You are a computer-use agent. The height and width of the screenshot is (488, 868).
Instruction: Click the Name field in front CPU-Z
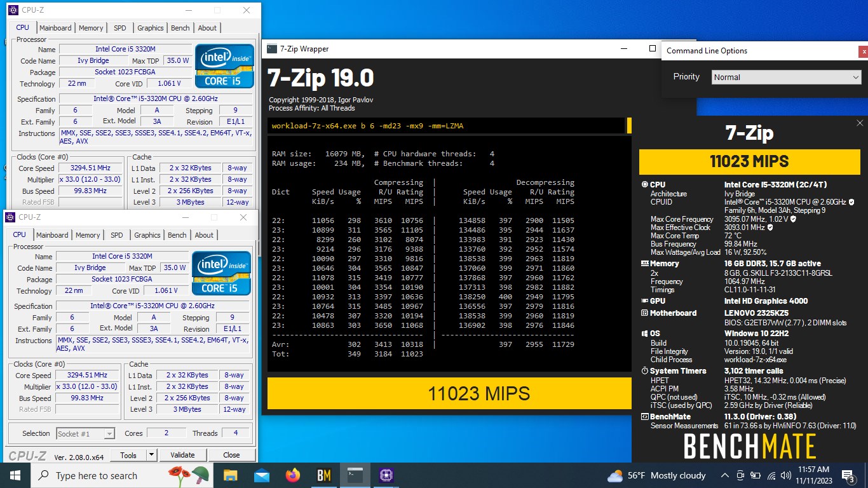coord(122,257)
